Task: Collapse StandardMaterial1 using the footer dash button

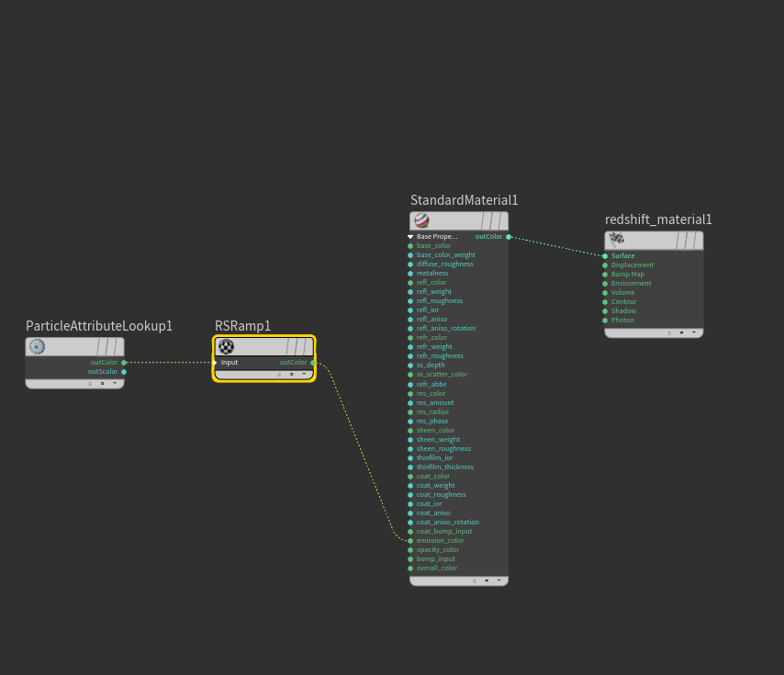Action: 498,580
